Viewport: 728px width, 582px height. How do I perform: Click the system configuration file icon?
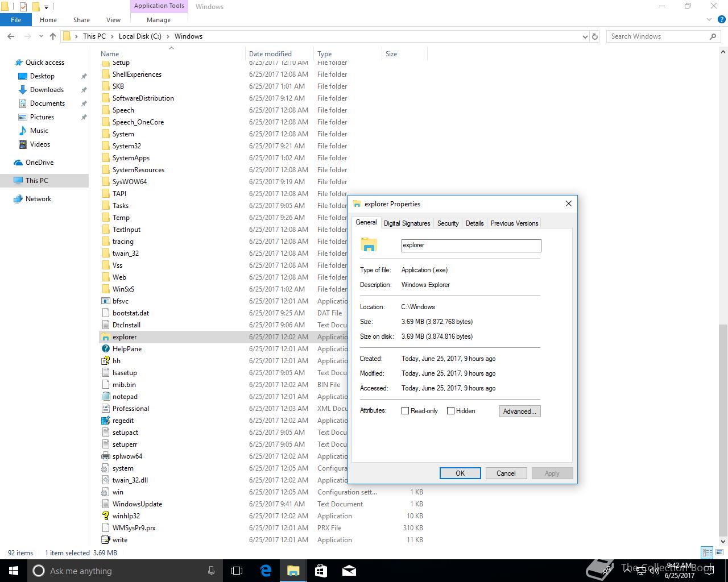[x=105, y=468]
